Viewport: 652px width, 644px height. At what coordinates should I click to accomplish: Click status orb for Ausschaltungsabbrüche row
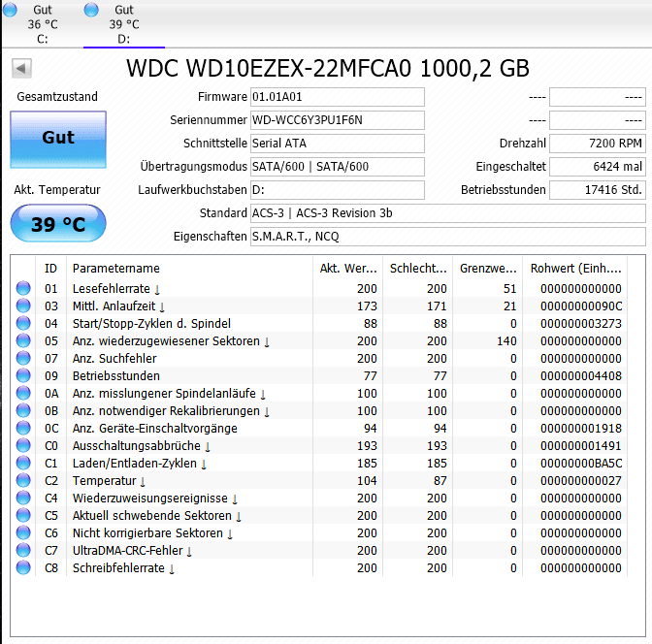(23, 445)
